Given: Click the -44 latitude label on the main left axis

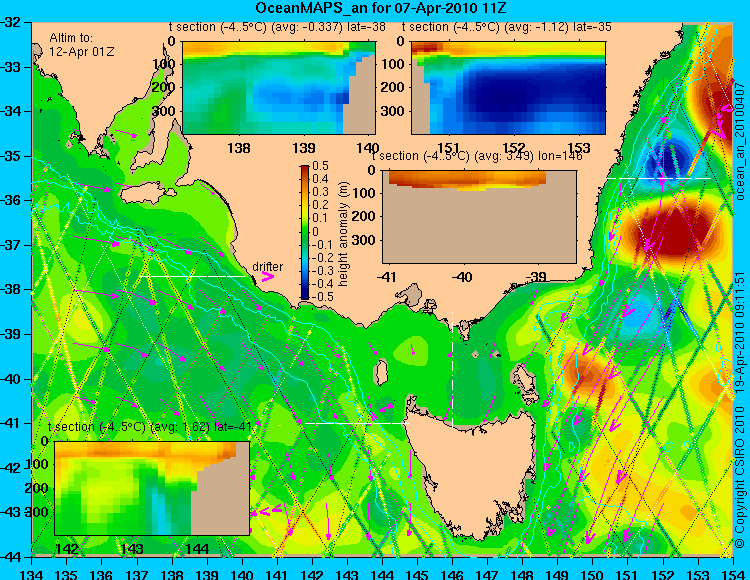Looking at the screenshot, I should tap(12, 556).
